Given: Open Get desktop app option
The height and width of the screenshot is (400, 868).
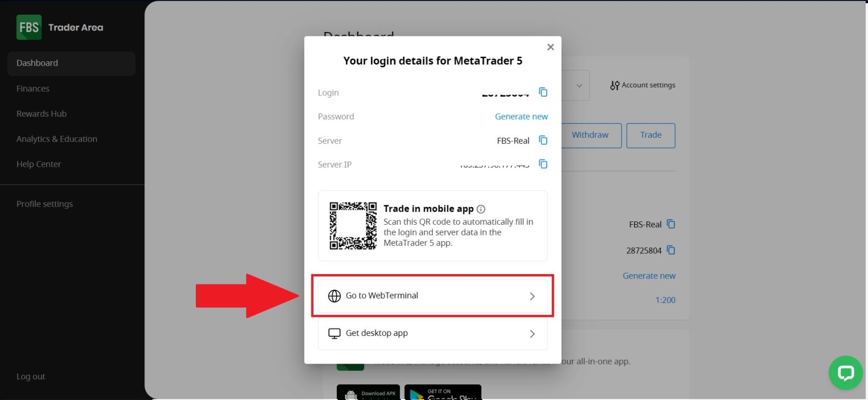Looking at the screenshot, I should (x=432, y=333).
